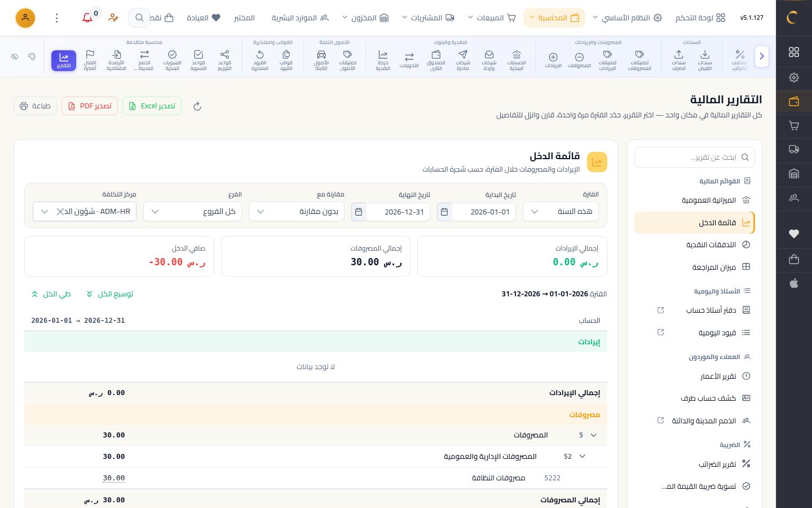This screenshot has width=812, height=508.
Task: Open the مقارنة مع comparison dropdown
Action: [297, 212]
